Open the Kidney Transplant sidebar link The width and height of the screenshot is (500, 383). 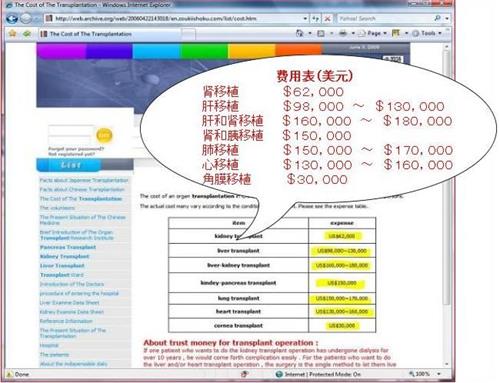pyautogui.click(x=65, y=257)
